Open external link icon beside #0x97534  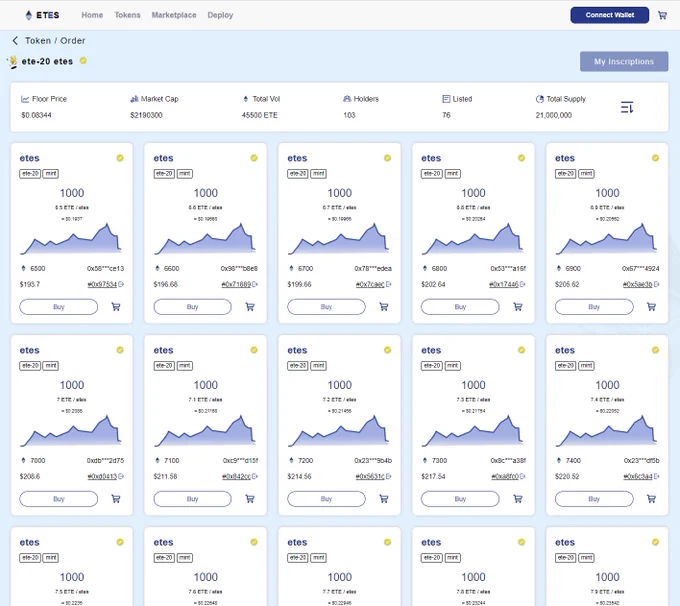pyautogui.click(x=121, y=285)
